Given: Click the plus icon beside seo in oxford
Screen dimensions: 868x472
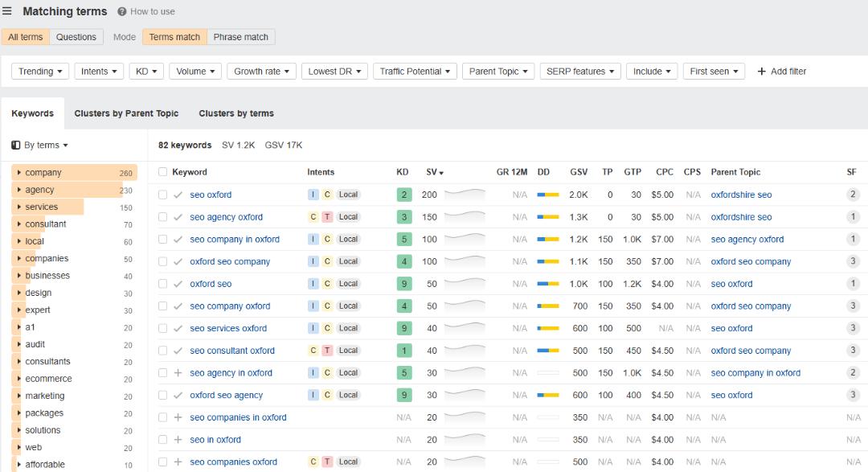Looking at the screenshot, I should [x=178, y=440].
